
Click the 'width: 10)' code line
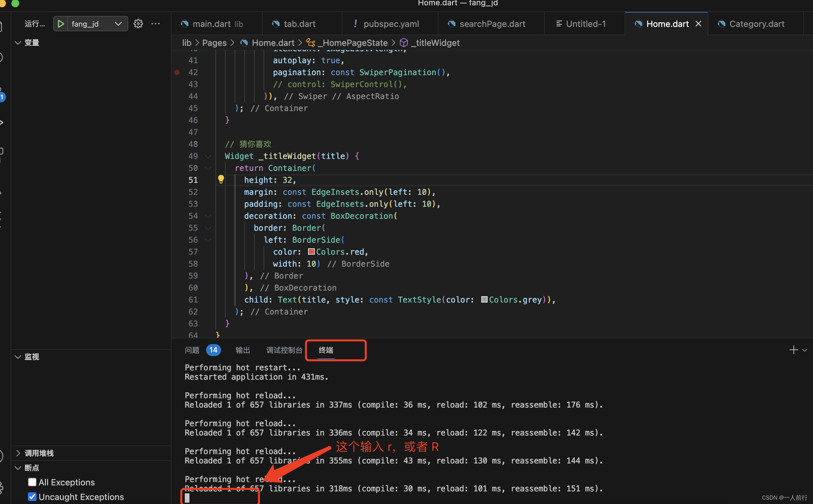click(296, 264)
